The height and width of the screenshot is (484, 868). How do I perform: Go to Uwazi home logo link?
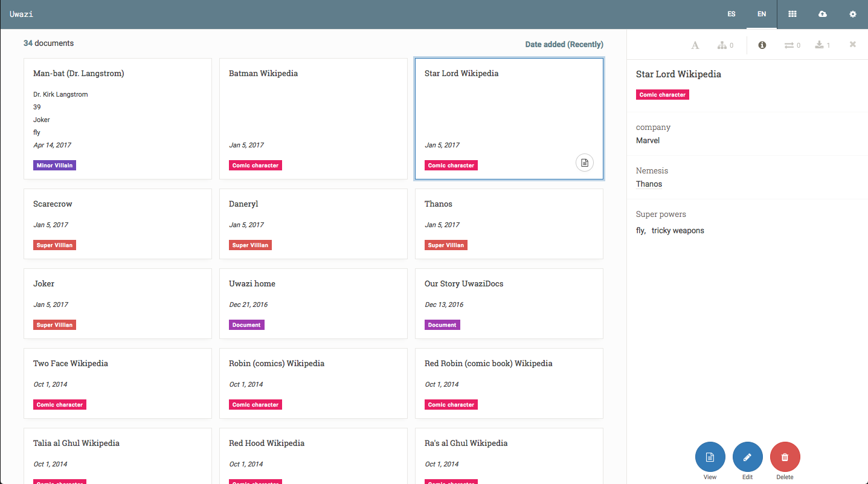[x=21, y=14]
